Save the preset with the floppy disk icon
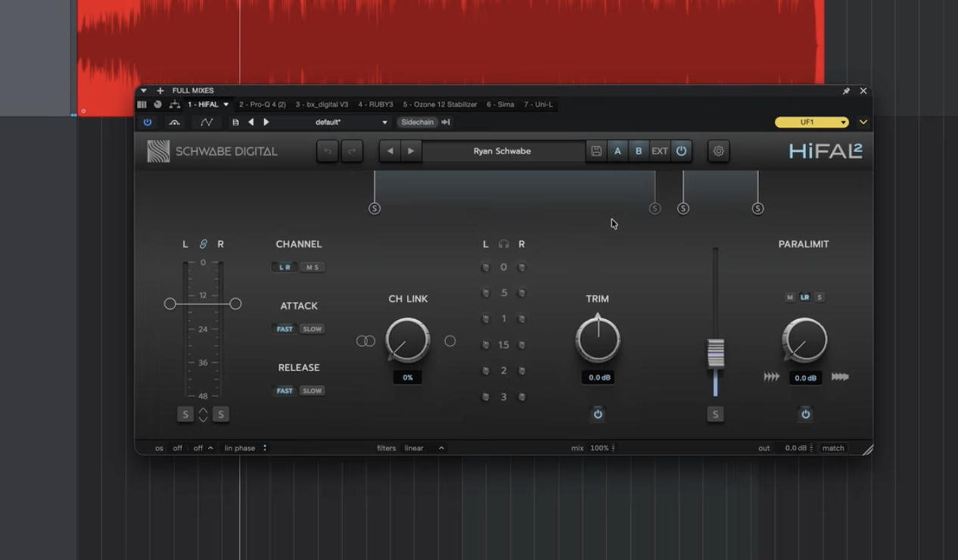Image resolution: width=958 pixels, height=560 pixels. coord(596,151)
